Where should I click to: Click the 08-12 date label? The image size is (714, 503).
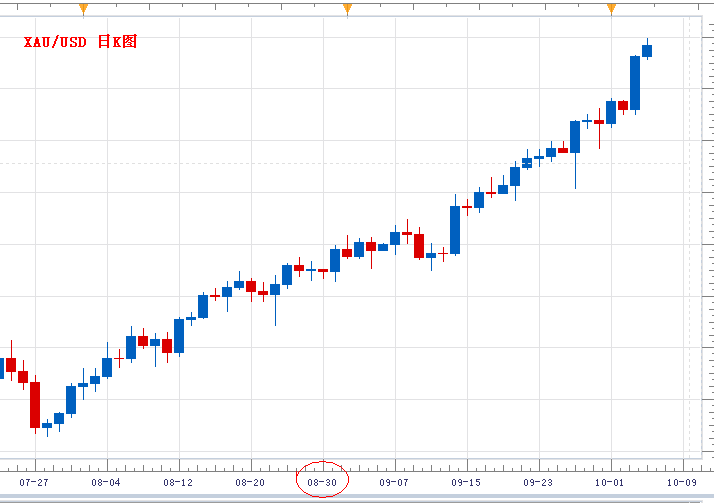(x=178, y=483)
